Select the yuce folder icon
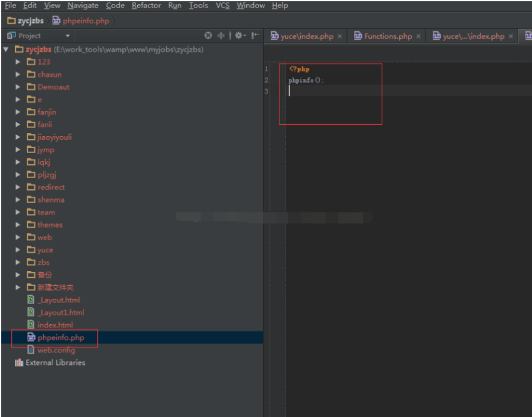Image resolution: width=532 pixels, height=417 pixels. [31, 250]
